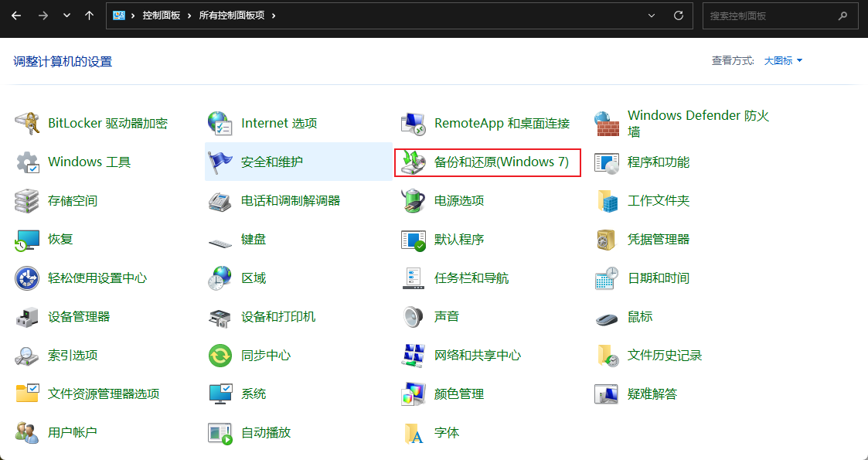Open the 颜色管理 icon
This screenshot has width=868, height=460.
coord(414,394)
